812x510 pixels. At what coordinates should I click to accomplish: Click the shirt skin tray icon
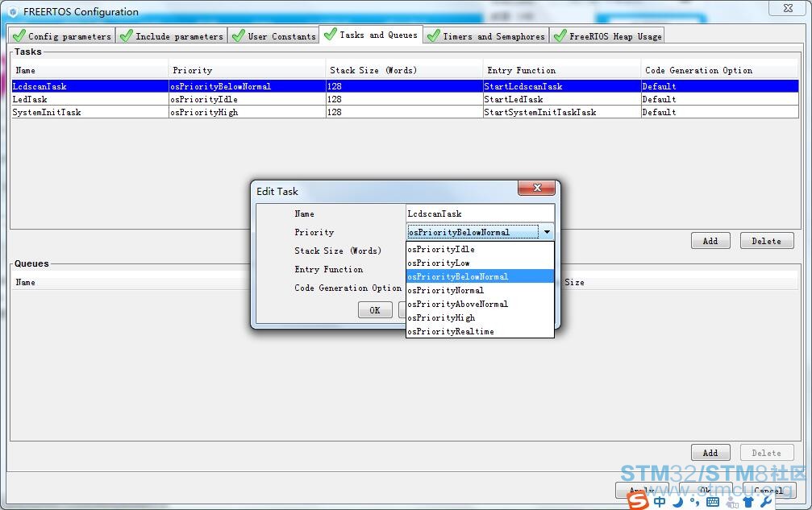748,502
